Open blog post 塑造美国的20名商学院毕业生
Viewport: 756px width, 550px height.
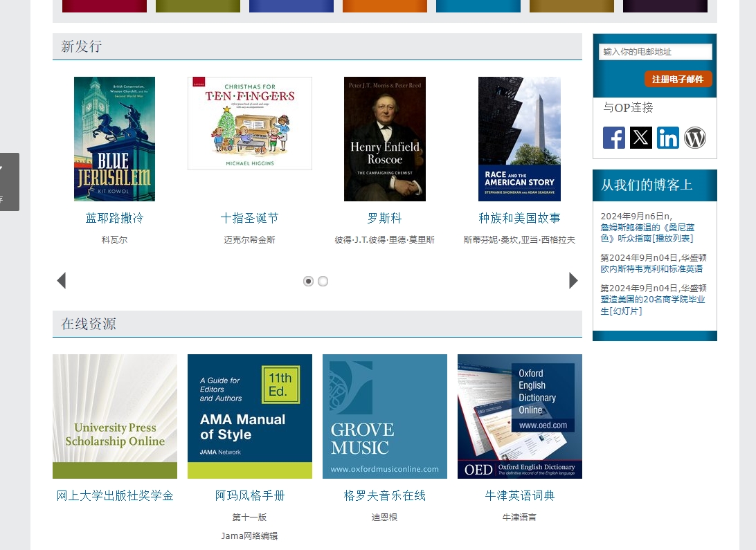coord(652,305)
